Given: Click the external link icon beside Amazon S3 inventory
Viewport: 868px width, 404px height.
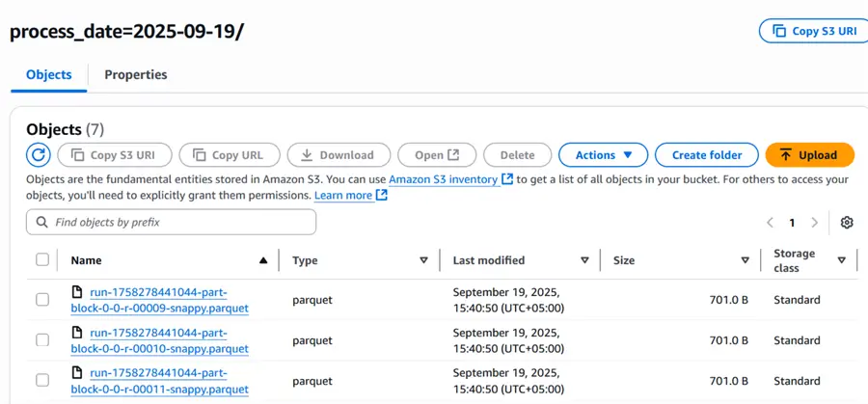Looking at the screenshot, I should [507, 179].
